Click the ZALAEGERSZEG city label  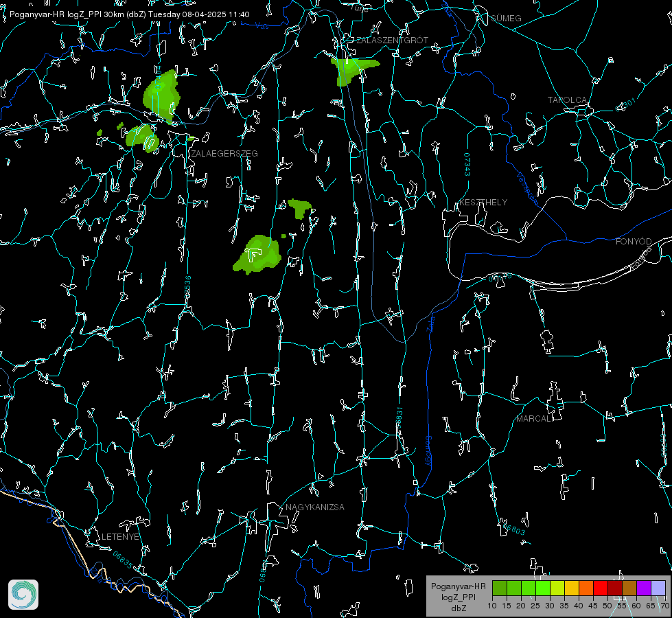224,154
